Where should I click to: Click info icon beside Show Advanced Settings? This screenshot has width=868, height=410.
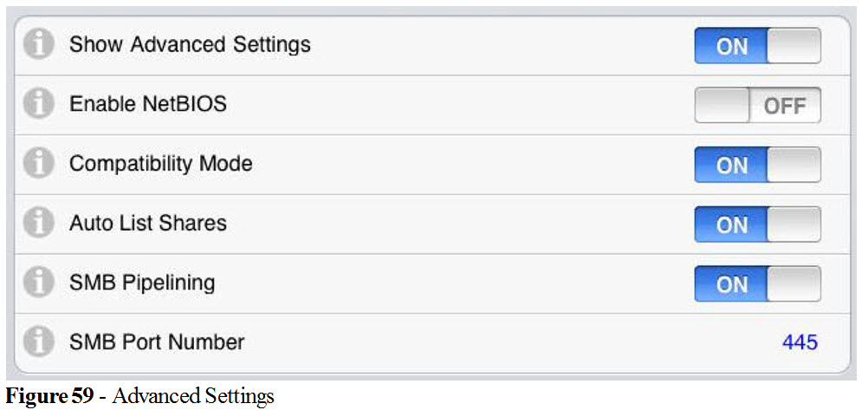tap(38, 45)
